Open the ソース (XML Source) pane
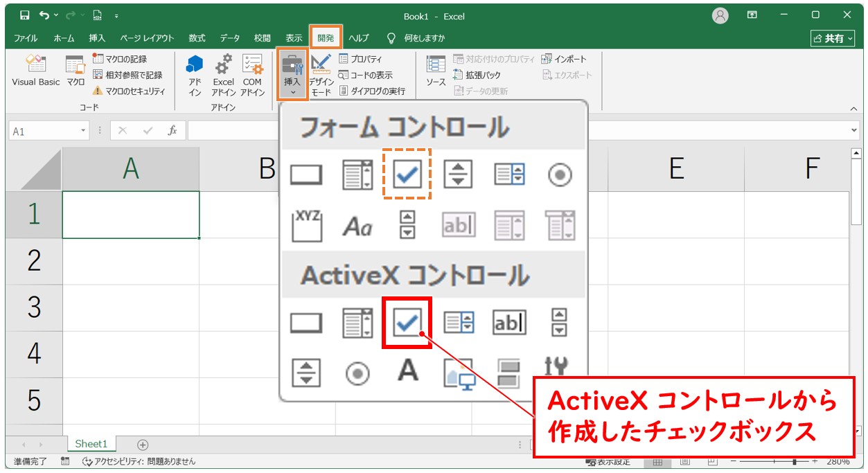Viewport: 868px width, 473px height. (436, 71)
